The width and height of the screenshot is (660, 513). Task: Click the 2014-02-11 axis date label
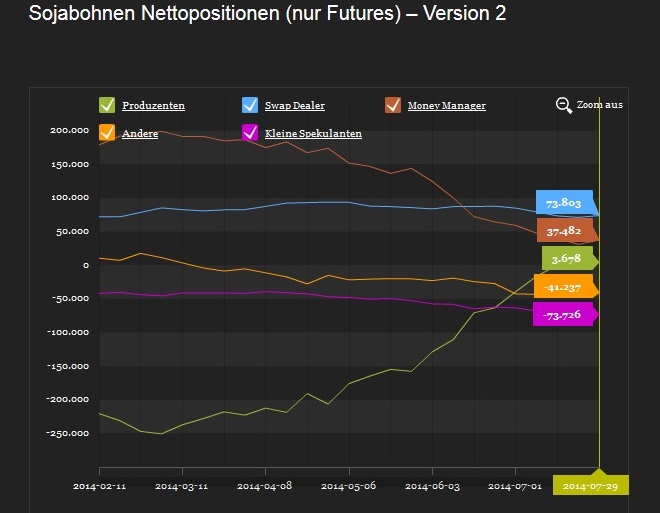pyautogui.click(x=99, y=486)
